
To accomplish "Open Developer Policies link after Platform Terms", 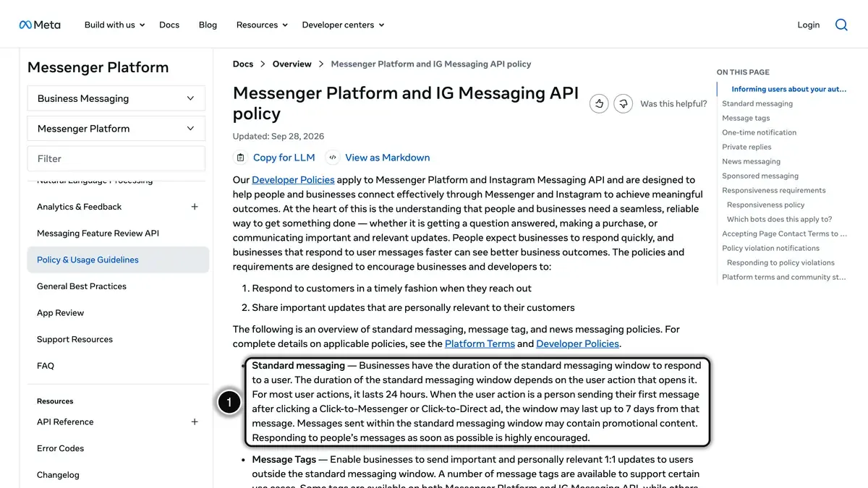I will pyautogui.click(x=578, y=344).
